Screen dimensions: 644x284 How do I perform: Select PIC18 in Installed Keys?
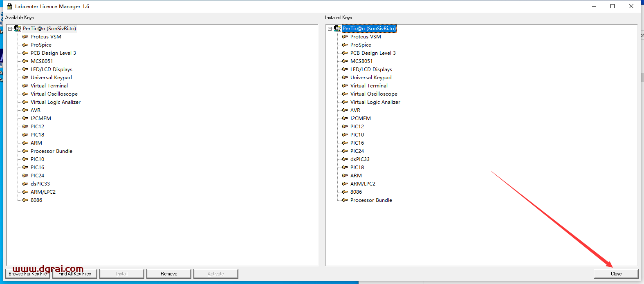(x=357, y=168)
